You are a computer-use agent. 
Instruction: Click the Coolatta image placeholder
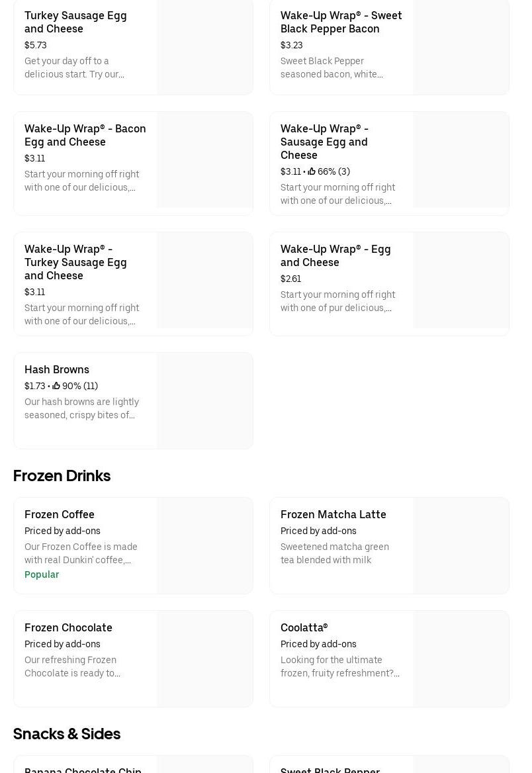(461, 659)
